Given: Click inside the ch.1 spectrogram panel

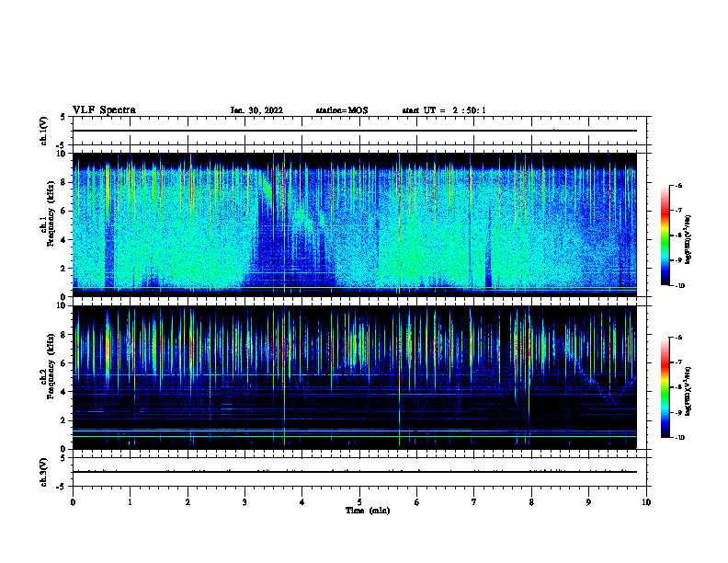Looking at the screenshot, I should point(355,224).
